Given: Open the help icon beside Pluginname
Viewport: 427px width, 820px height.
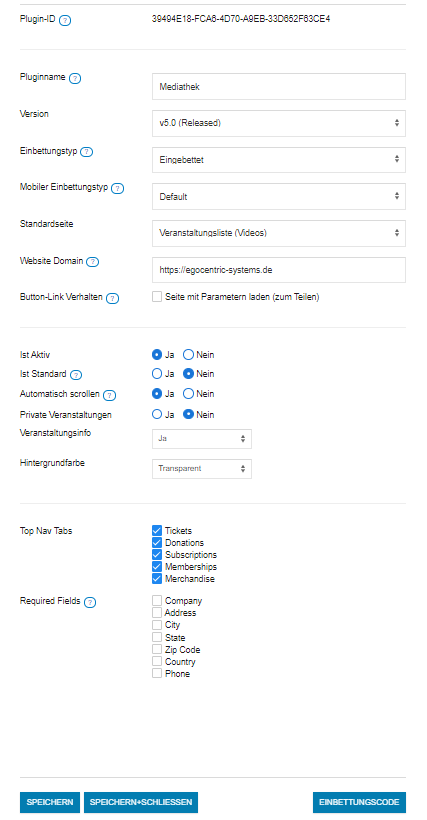Looking at the screenshot, I should (x=75, y=78).
